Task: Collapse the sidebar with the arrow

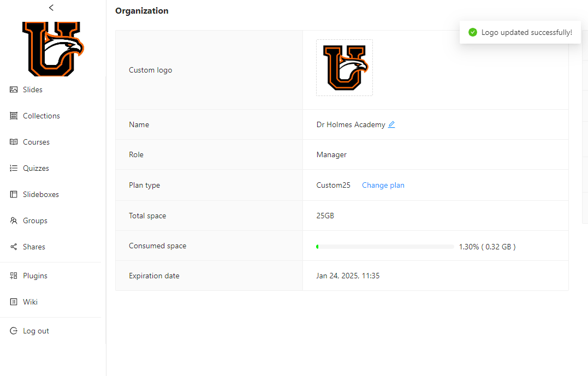Action: [x=51, y=8]
